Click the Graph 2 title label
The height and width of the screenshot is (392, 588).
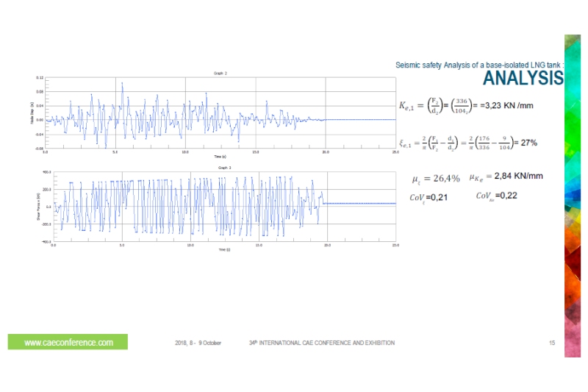(220, 74)
